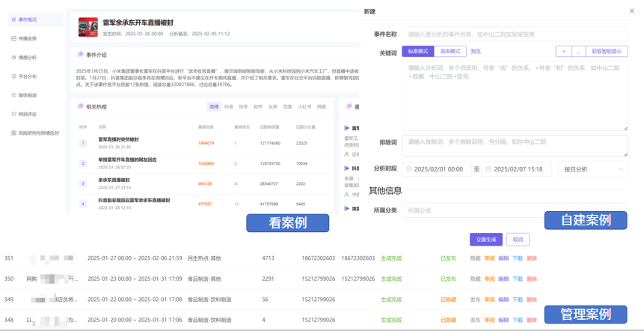The image size is (644, 331).
Task: Click the 网民评论 comment icon
Action: [13, 114]
